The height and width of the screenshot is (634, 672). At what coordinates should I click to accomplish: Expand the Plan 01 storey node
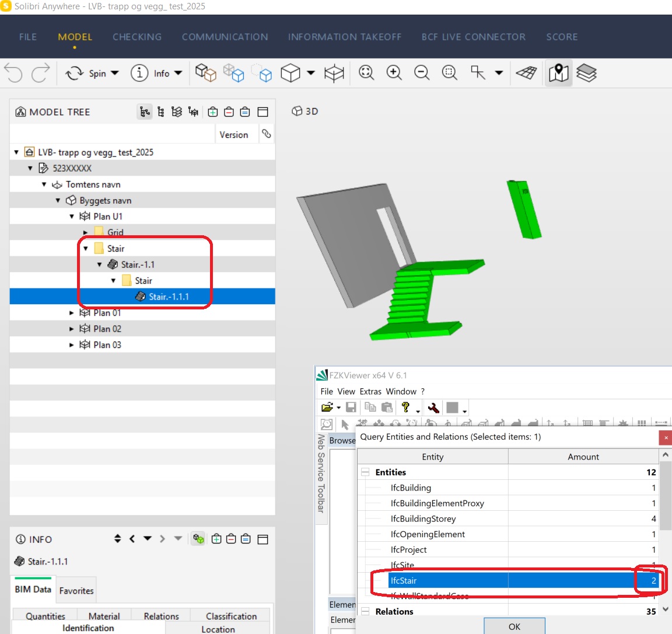(71, 312)
